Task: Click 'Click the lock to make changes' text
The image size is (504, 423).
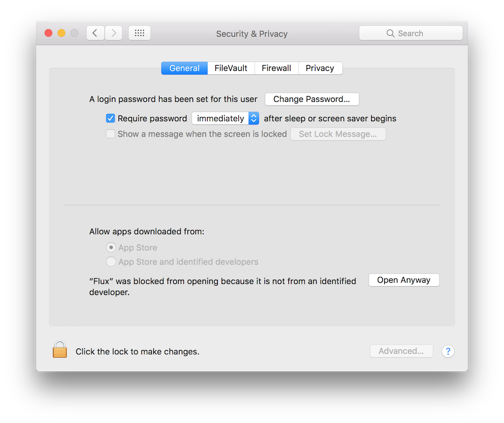Action: point(138,352)
